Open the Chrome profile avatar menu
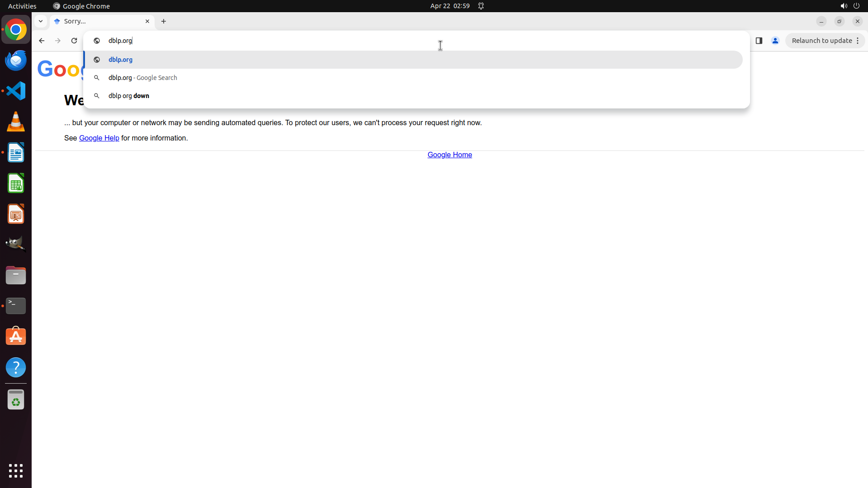868x488 pixels. (775, 41)
